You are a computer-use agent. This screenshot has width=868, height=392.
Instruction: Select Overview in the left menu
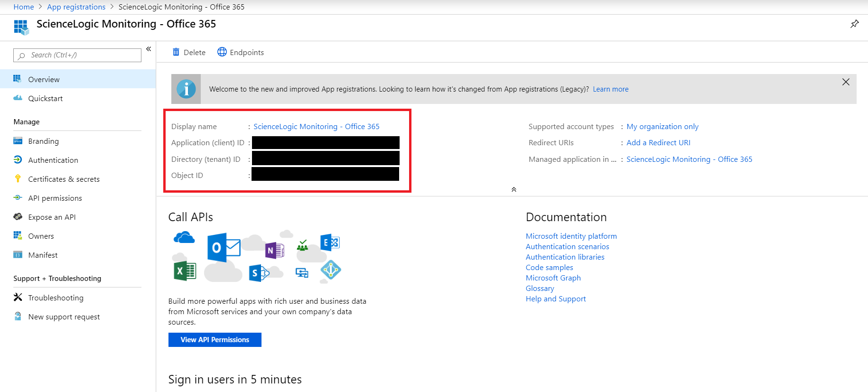78,79
